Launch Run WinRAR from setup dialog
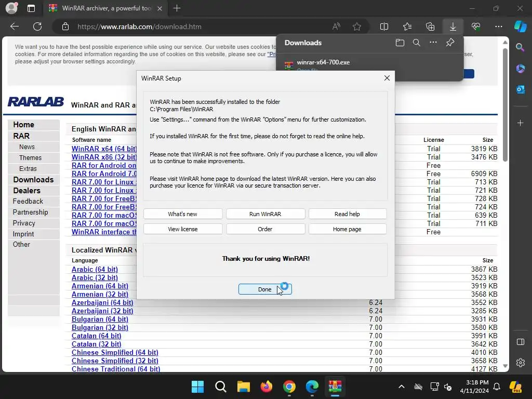 click(x=265, y=214)
